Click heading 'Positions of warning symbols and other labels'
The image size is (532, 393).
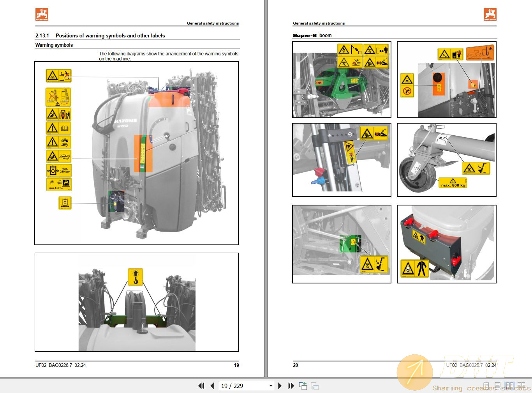pyautogui.click(x=110, y=35)
